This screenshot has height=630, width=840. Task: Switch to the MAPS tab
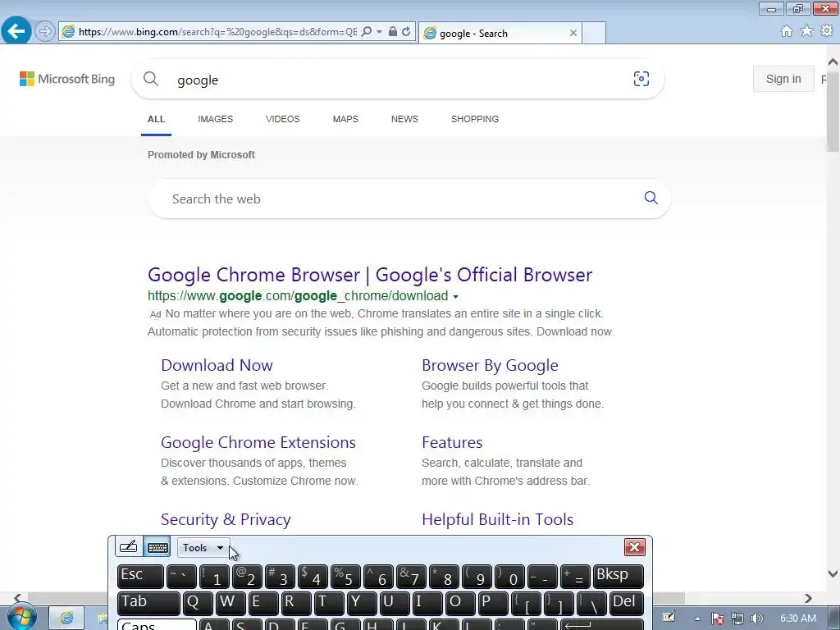345,119
